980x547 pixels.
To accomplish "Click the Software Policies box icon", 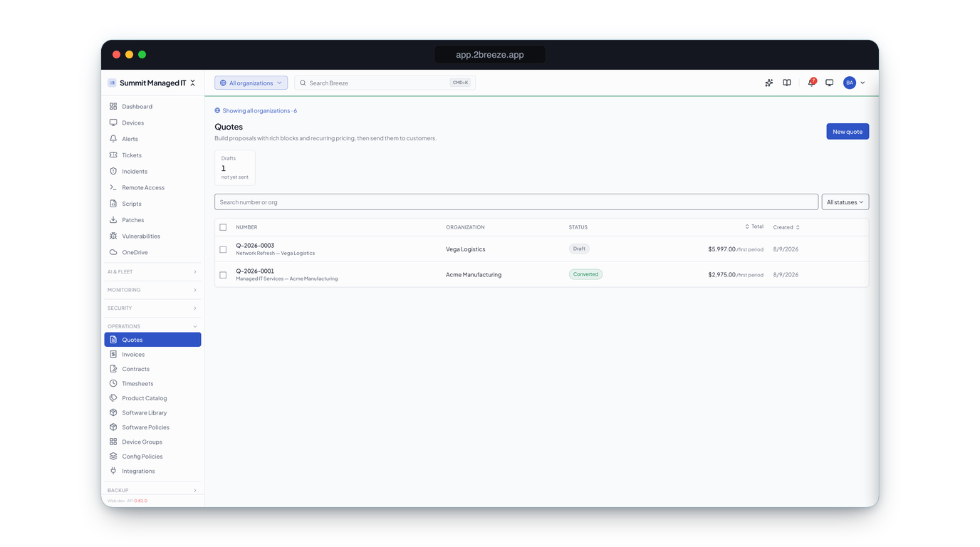I will pos(113,427).
